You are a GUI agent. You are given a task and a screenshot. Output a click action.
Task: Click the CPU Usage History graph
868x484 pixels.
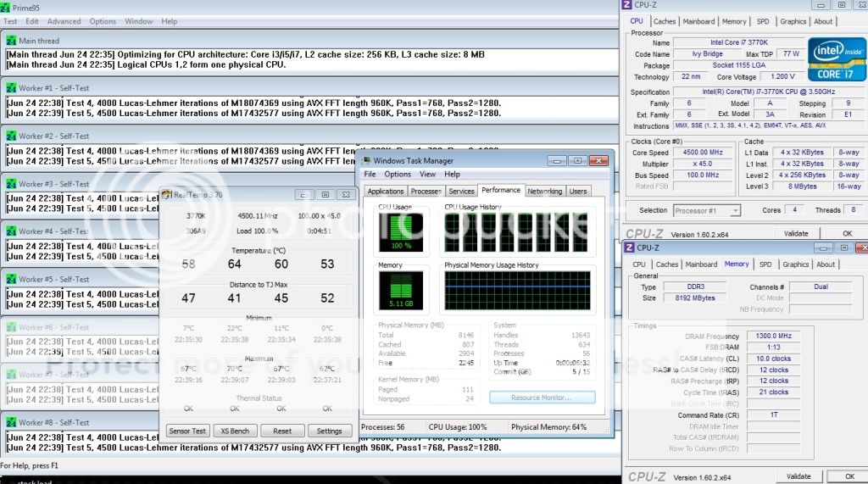pyautogui.click(x=517, y=234)
